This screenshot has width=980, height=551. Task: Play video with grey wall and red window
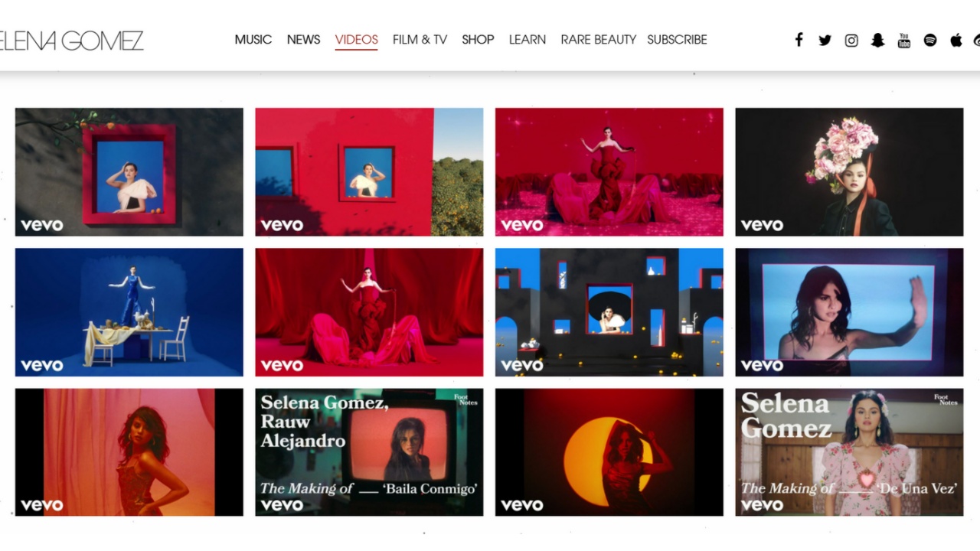point(129,171)
